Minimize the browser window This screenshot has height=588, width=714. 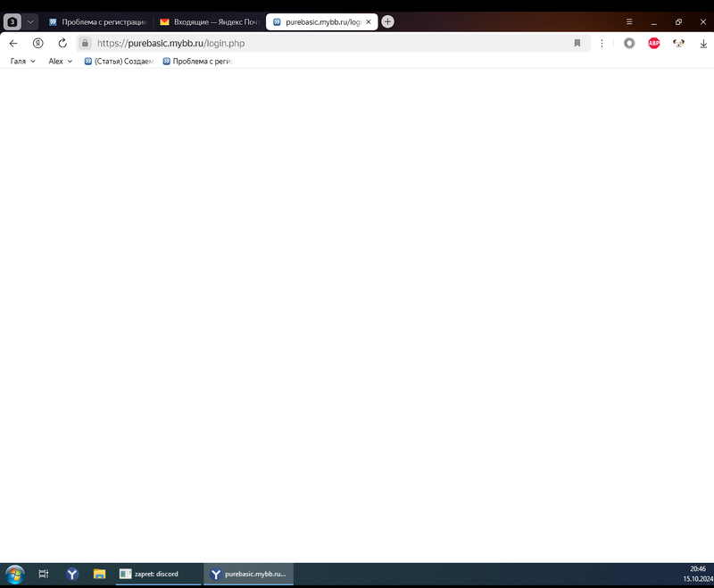[654, 21]
